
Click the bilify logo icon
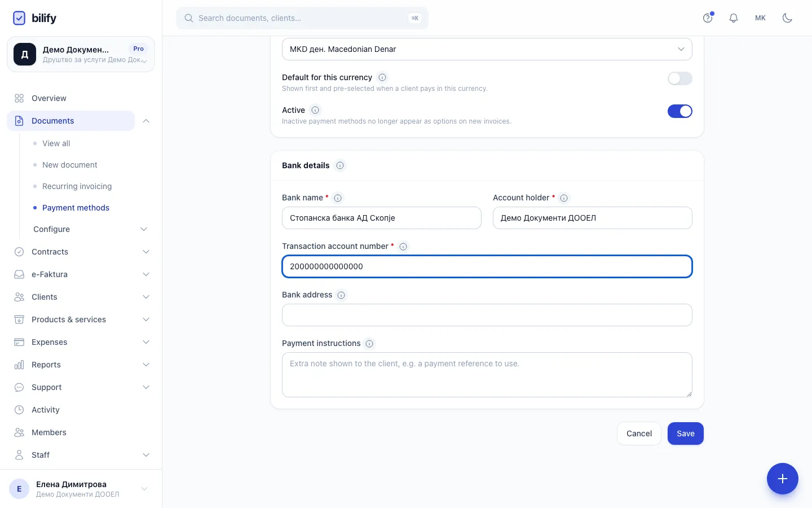coord(19,18)
